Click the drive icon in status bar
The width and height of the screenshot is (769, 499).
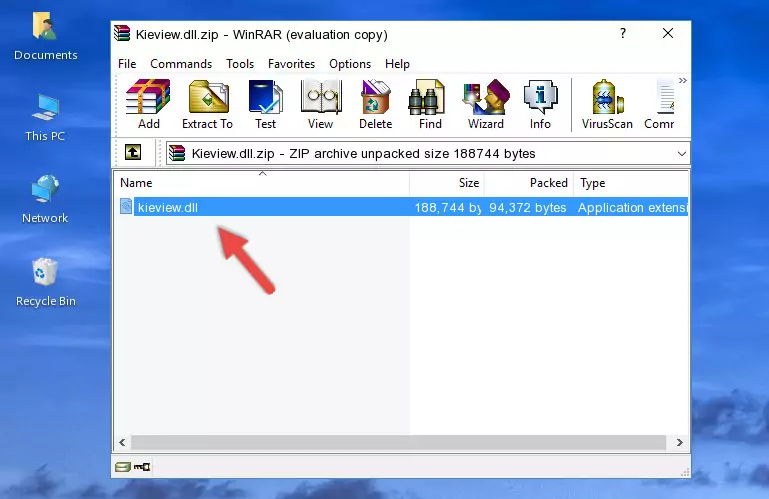pyautogui.click(x=123, y=467)
